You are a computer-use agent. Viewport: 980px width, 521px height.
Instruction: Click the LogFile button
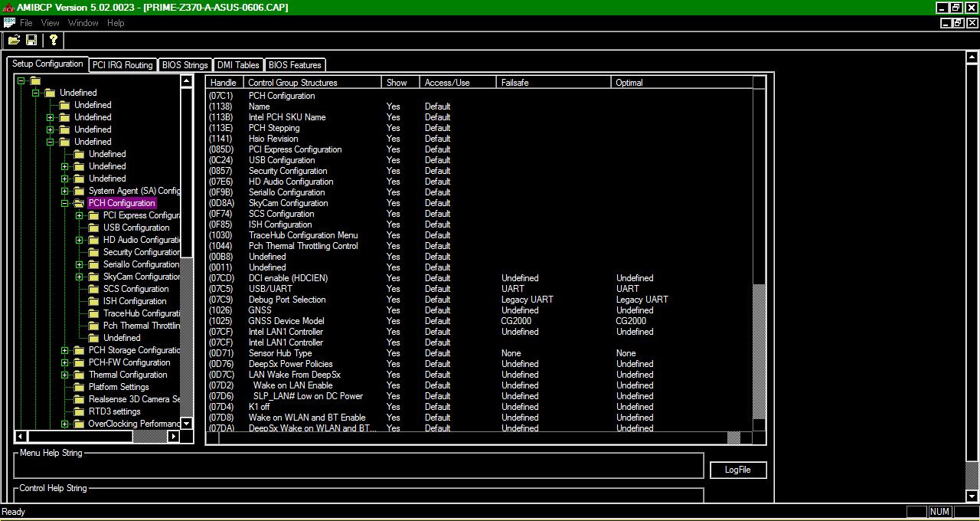pyautogui.click(x=737, y=470)
